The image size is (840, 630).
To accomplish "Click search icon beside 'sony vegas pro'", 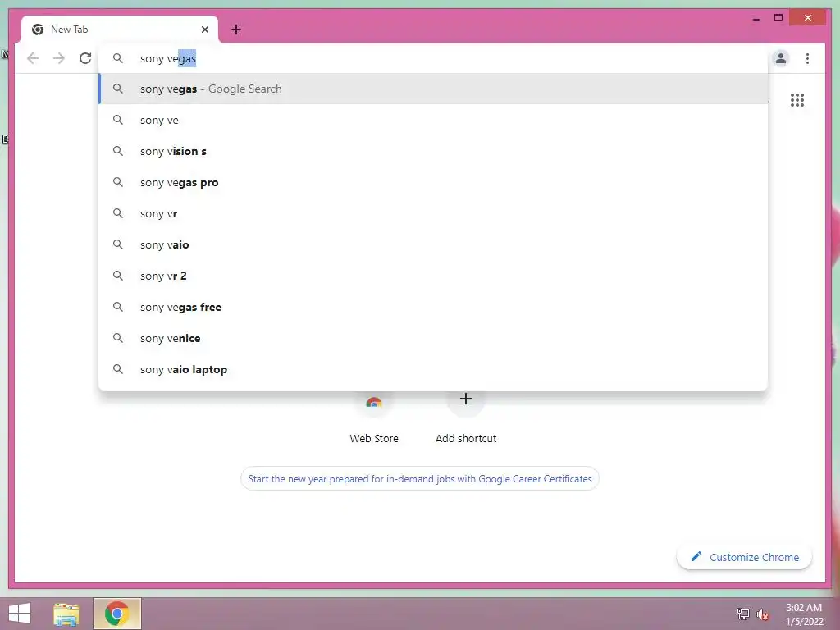I will click(118, 182).
